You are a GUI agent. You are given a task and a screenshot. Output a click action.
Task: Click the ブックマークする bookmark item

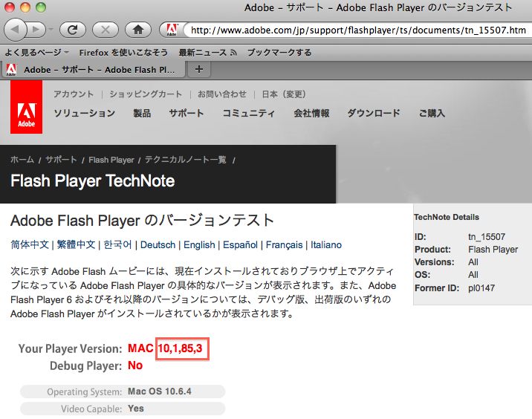(x=279, y=53)
